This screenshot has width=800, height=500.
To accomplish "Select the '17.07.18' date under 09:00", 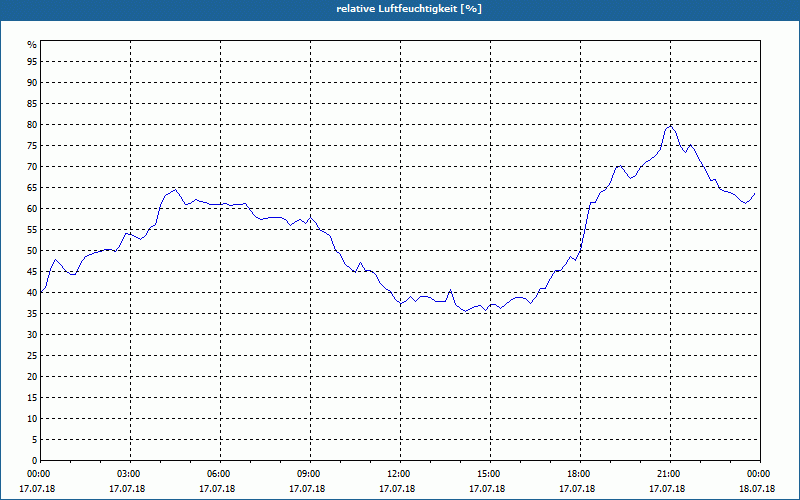I will tap(307, 489).
